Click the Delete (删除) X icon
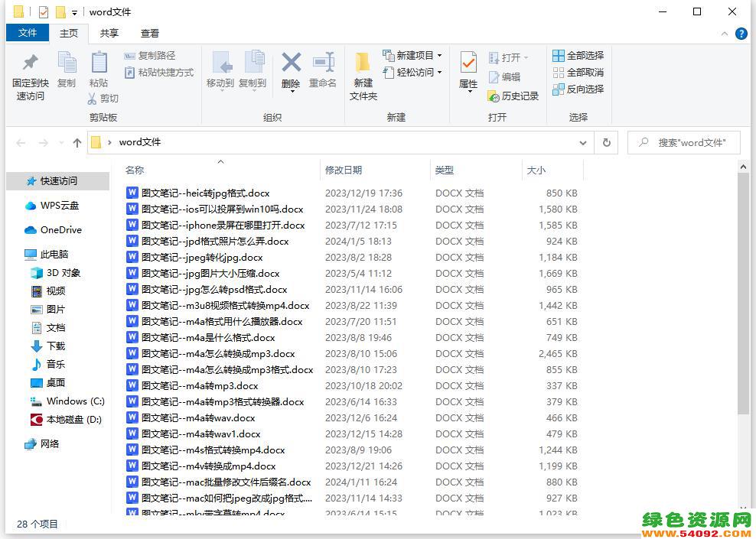This screenshot has width=756, height=539. pos(292,62)
